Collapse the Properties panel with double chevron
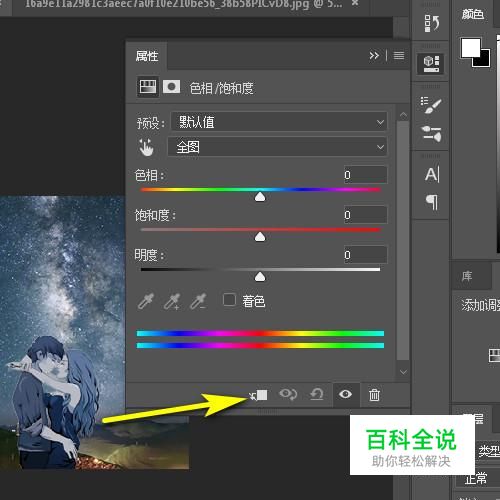The height and width of the screenshot is (500, 500). click(374, 55)
